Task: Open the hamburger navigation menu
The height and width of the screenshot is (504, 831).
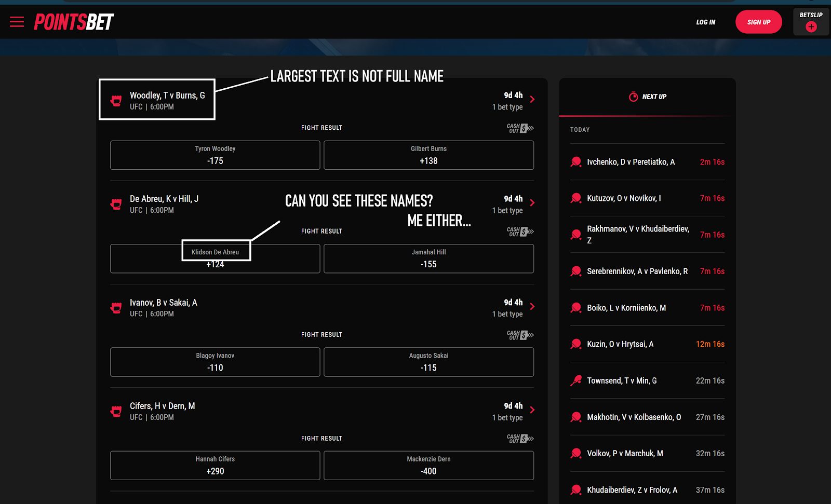Action: click(x=17, y=22)
